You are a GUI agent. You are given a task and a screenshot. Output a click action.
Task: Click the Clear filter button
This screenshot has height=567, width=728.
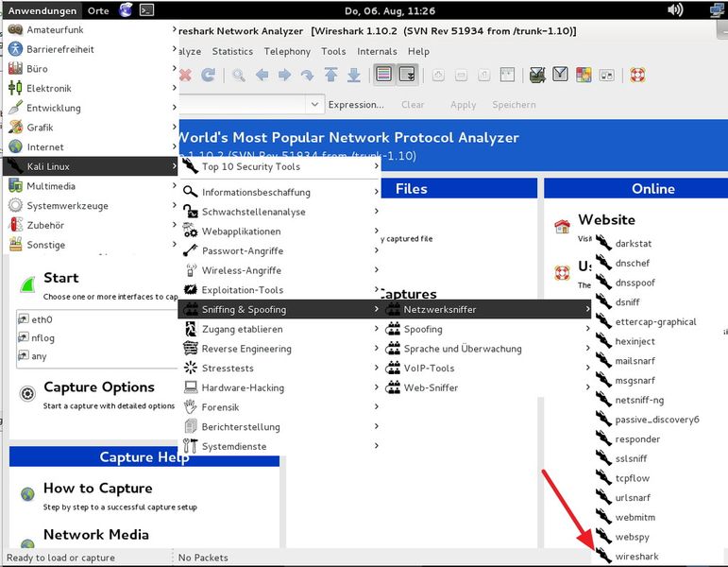pos(413,105)
